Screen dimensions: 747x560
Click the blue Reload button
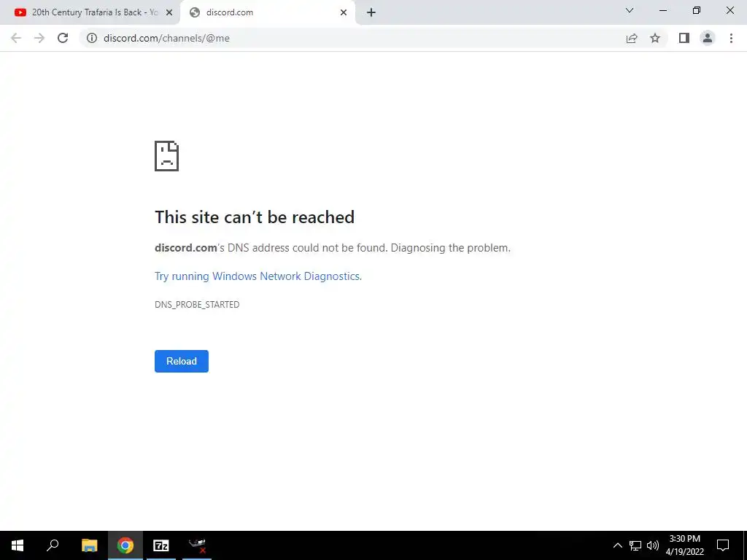(182, 361)
